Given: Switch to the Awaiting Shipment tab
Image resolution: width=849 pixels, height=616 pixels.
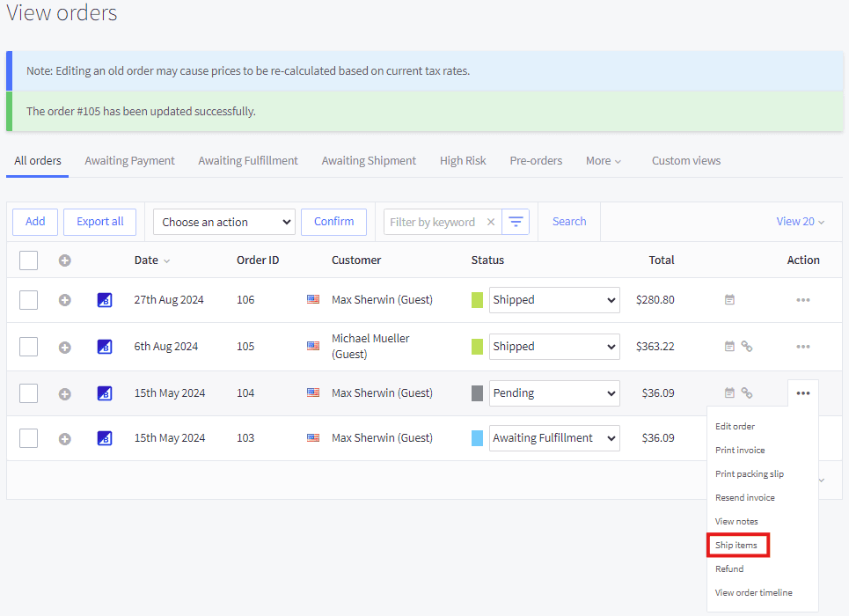Looking at the screenshot, I should [x=369, y=161].
